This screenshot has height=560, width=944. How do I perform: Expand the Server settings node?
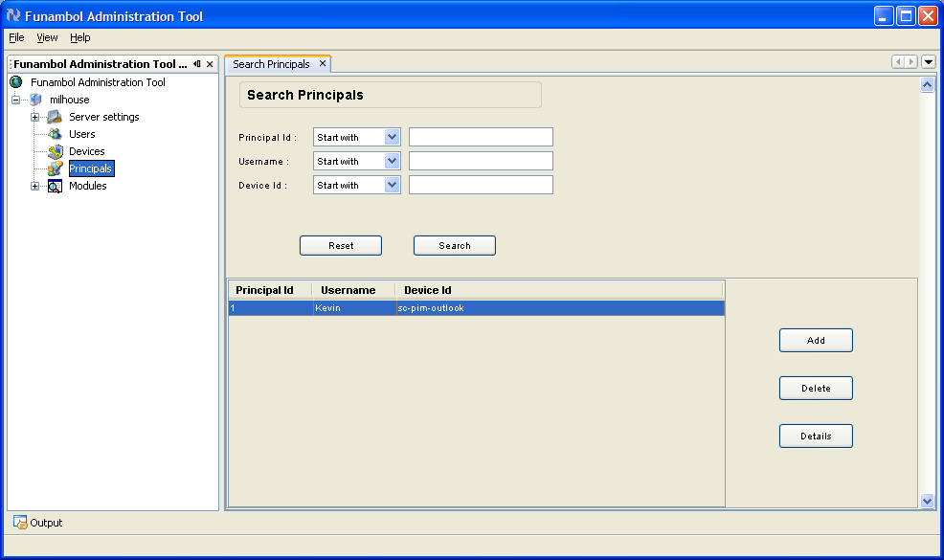coord(34,117)
